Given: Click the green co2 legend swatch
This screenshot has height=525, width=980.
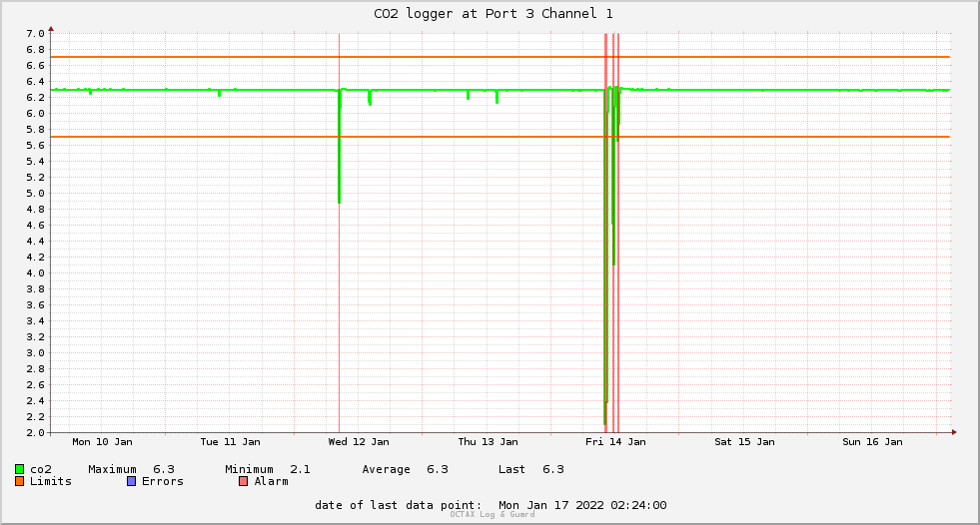Looking at the screenshot, I should [x=19, y=469].
